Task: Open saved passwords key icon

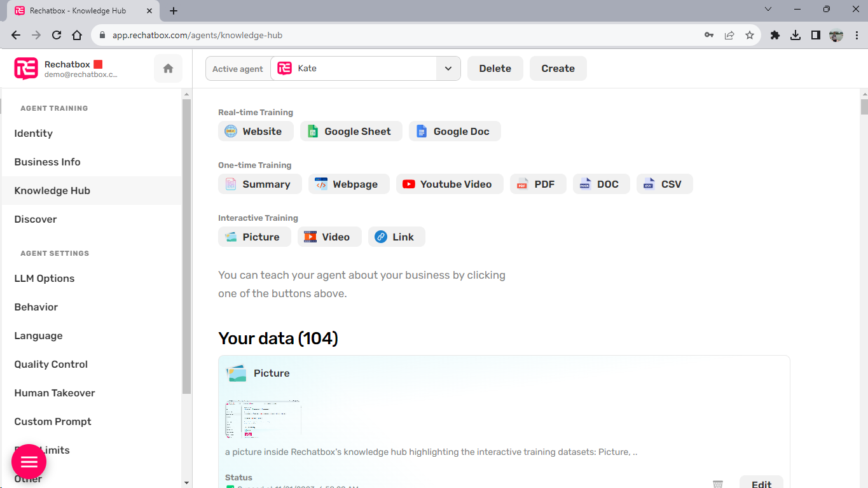Action: 709,36
